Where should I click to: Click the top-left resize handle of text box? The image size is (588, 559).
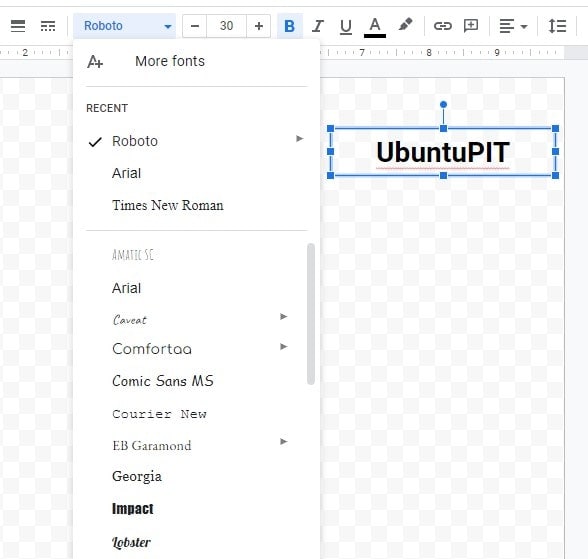(330, 129)
